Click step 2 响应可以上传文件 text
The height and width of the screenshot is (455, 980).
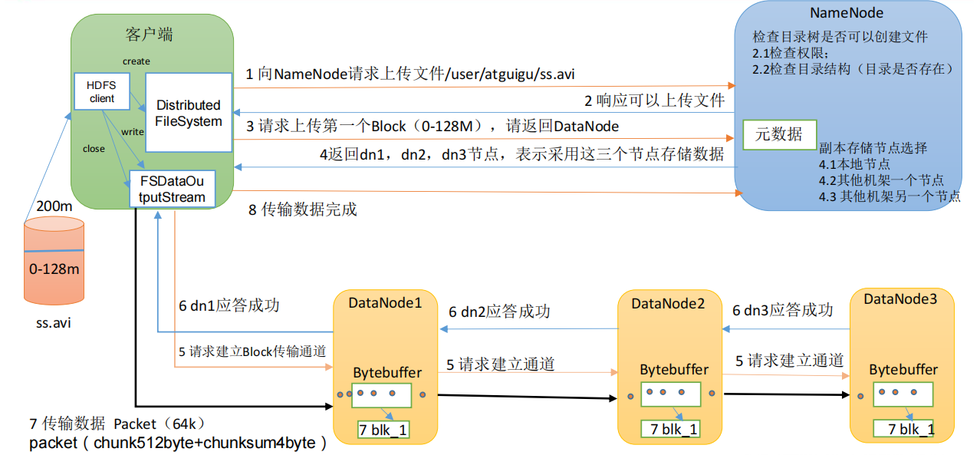coord(654,101)
